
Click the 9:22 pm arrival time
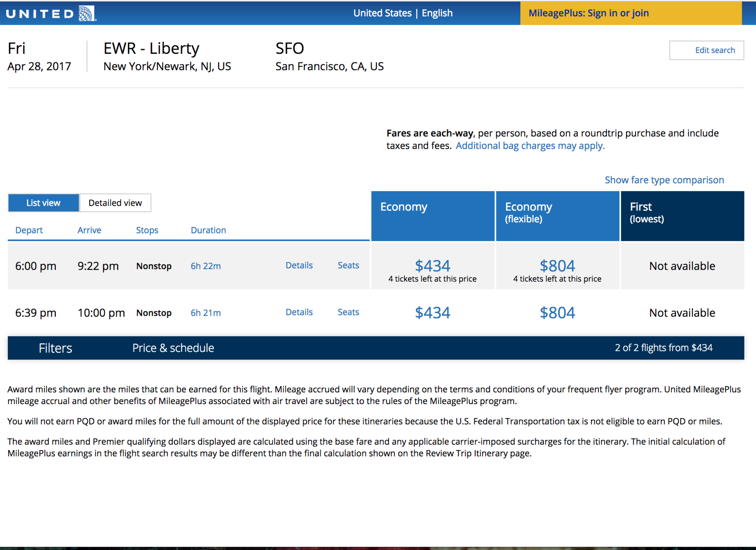coord(98,266)
